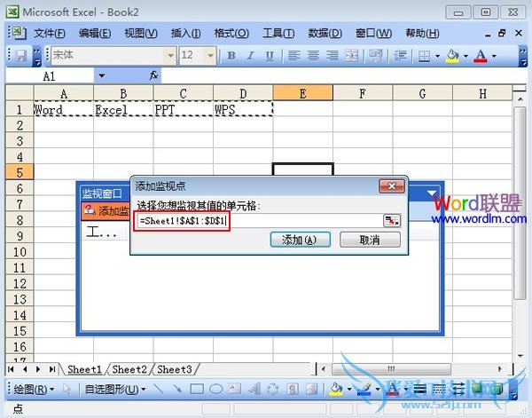Click the increase indent icon

pyautogui.click(x=400, y=55)
